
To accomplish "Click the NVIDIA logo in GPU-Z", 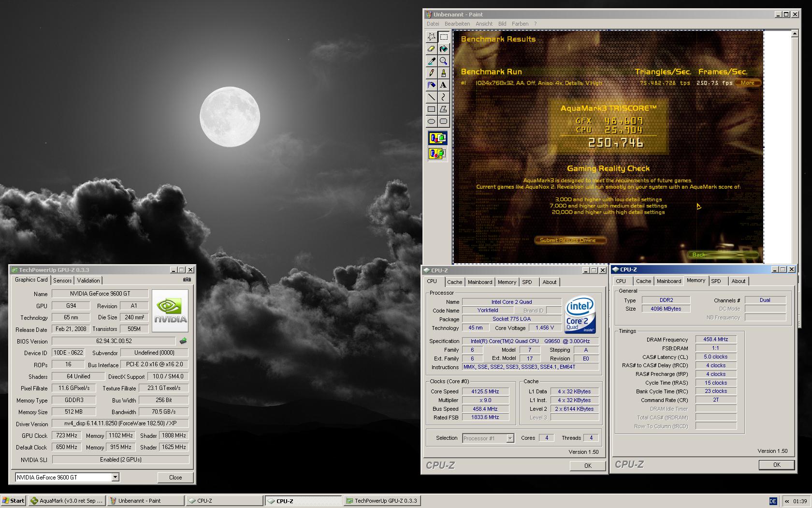I will click(170, 311).
